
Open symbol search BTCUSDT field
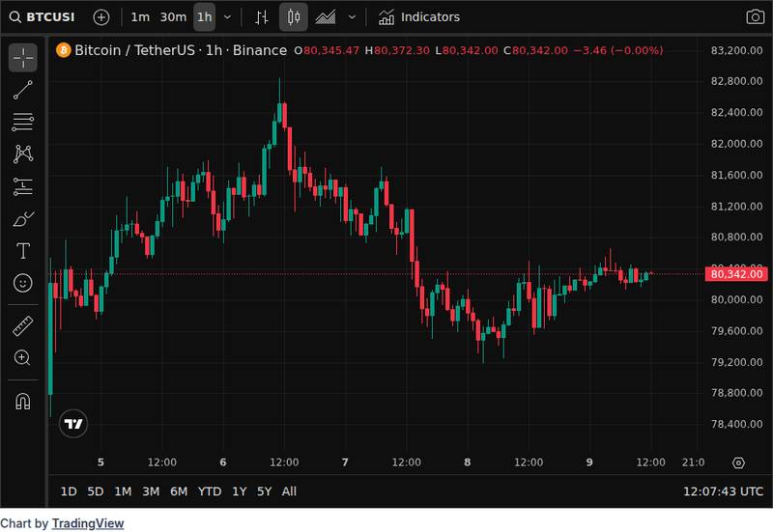[x=43, y=17]
